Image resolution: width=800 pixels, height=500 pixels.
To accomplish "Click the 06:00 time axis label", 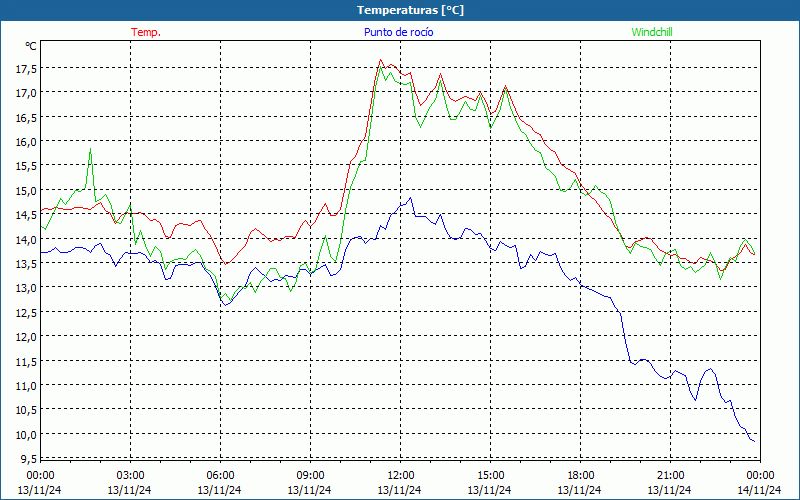I will [221, 475].
